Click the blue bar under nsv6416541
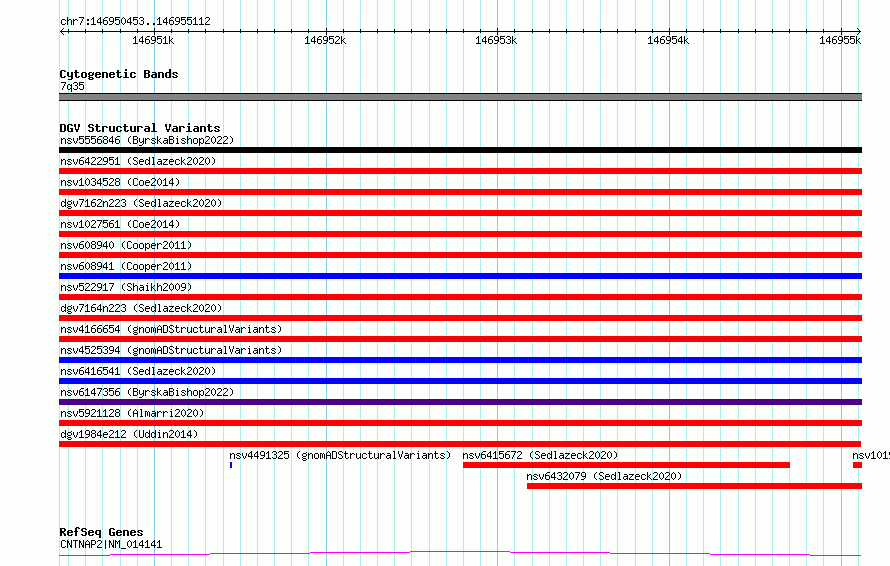This screenshot has width=890, height=566. pyautogui.click(x=460, y=381)
